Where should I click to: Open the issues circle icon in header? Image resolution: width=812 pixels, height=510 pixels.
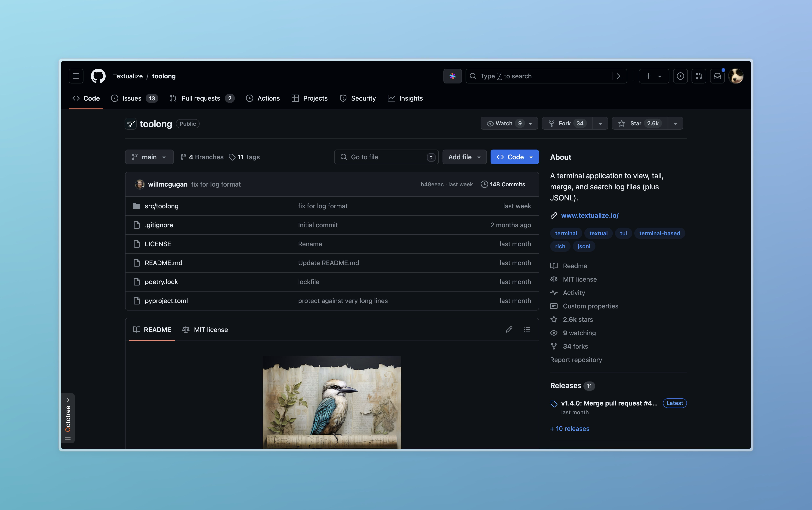[680, 76]
